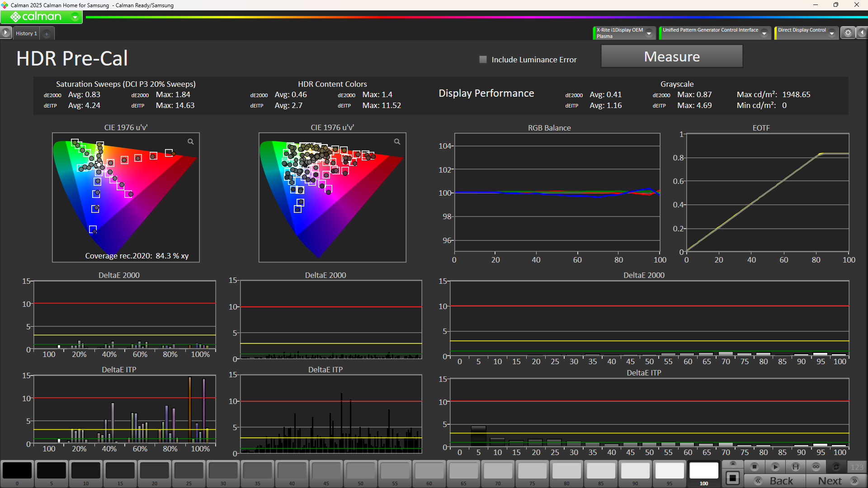Expand the left panel play arrow toggle
This screenshot has height=488, width=868.
[x=5, y=33]
